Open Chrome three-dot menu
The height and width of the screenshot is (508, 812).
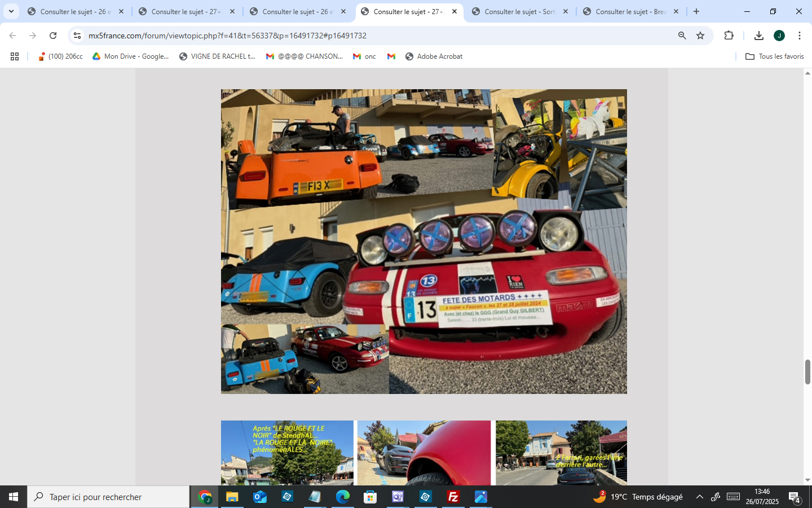click(799, 36)
